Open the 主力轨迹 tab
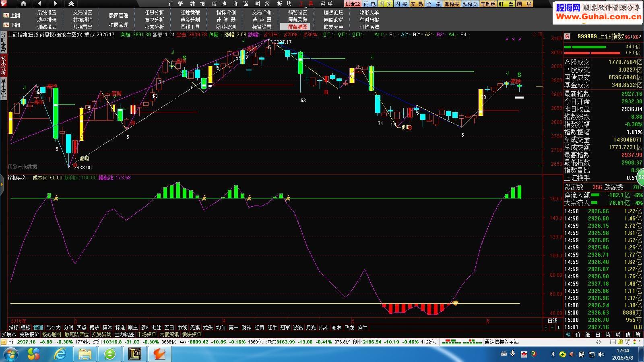The height and width of the screenshot is (362, 644). point(124,334)
